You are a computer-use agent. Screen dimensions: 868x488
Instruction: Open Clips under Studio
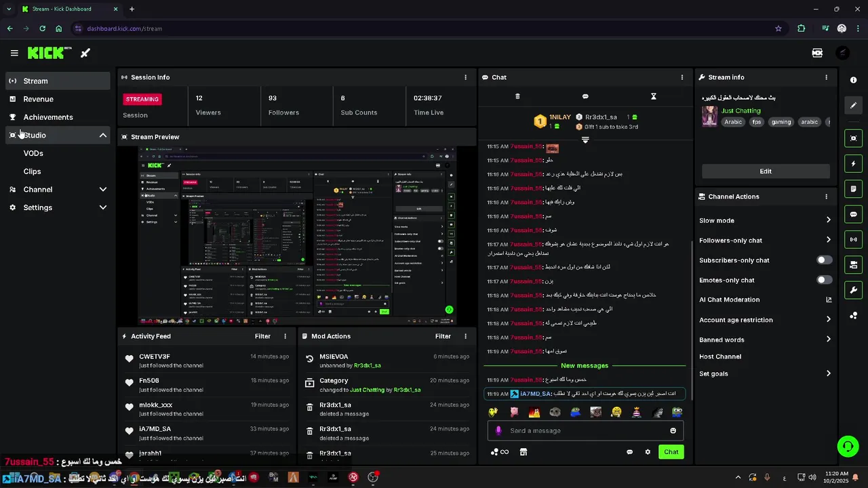32,171
